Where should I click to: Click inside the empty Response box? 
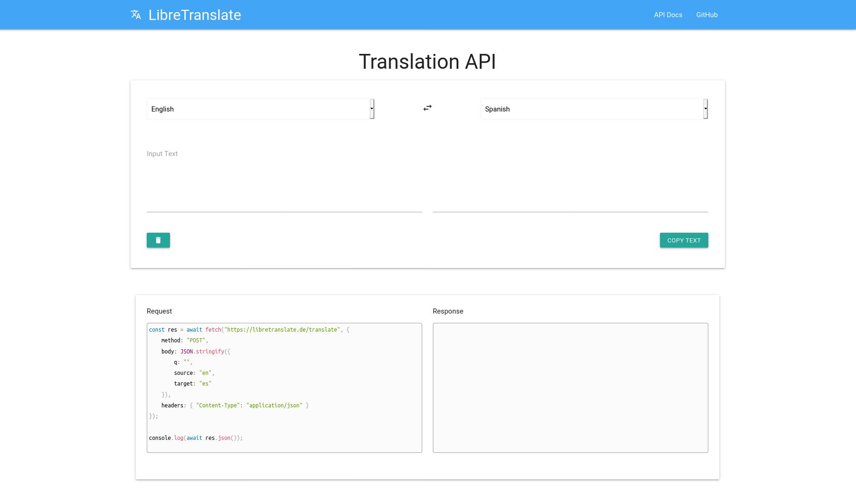(570, 388)
